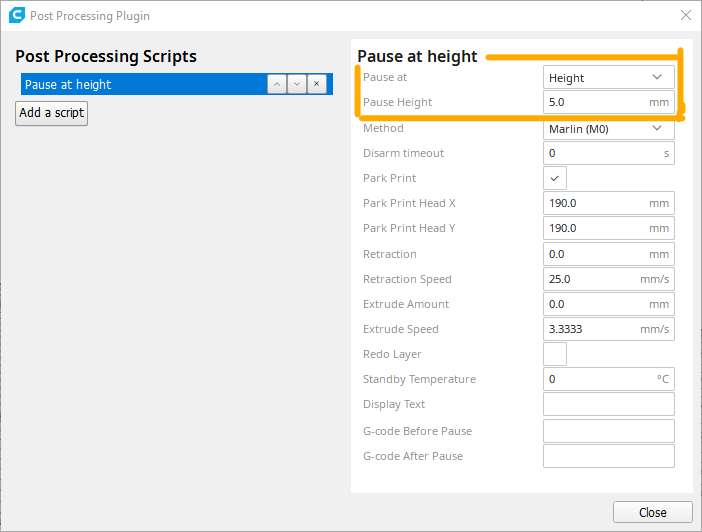This screenshot has width=702, height=532.
Task: Close the Post Processing Plugin window via X
Action: (685, 15)
